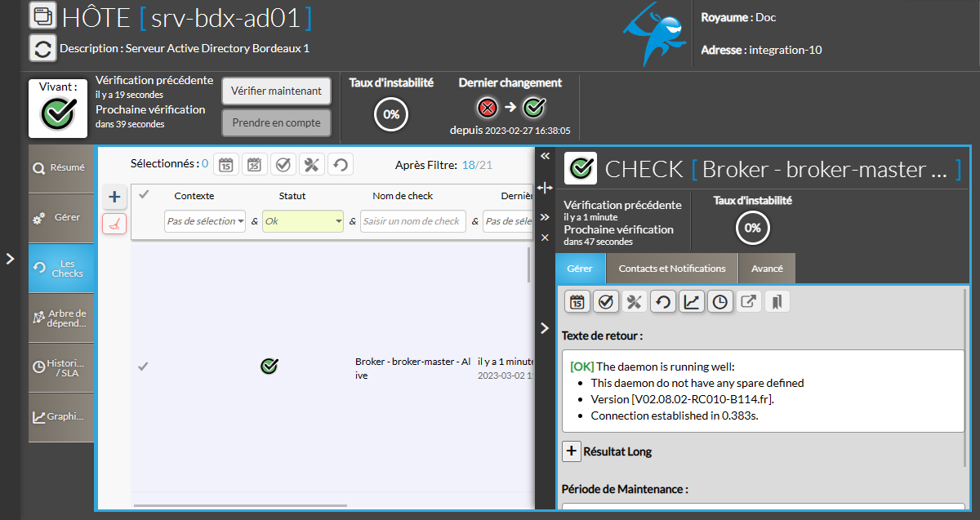Viewport: 980px width, 520px height.
Task: Click the host refresh icon beside Description
Action: pyautogui.click(x=42, y=48)
